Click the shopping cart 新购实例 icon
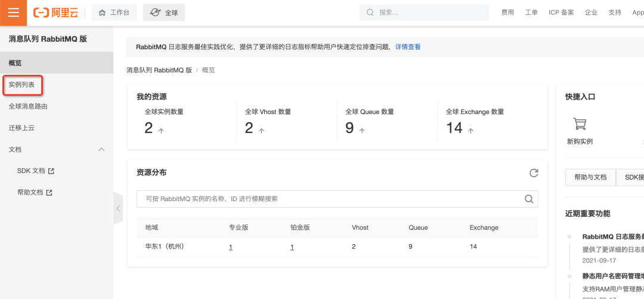644x299 pixels. pyautogui.click(x=580, y=124)
